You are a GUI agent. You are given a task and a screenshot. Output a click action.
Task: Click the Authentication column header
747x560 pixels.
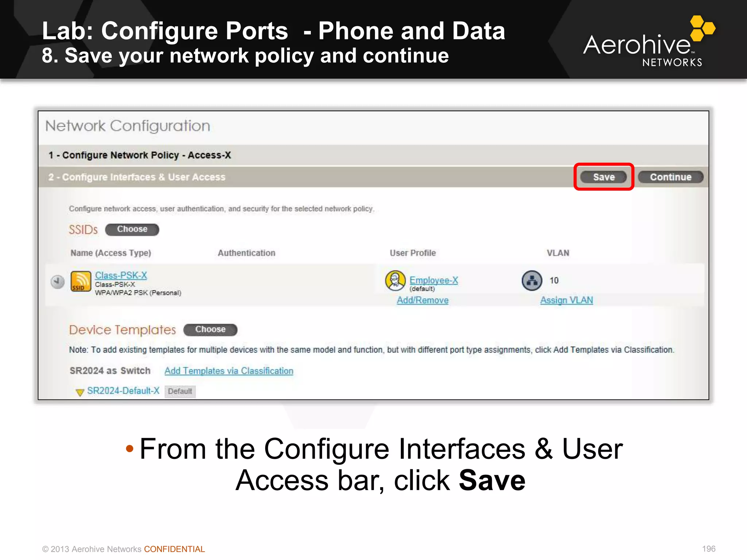[247, 253]
